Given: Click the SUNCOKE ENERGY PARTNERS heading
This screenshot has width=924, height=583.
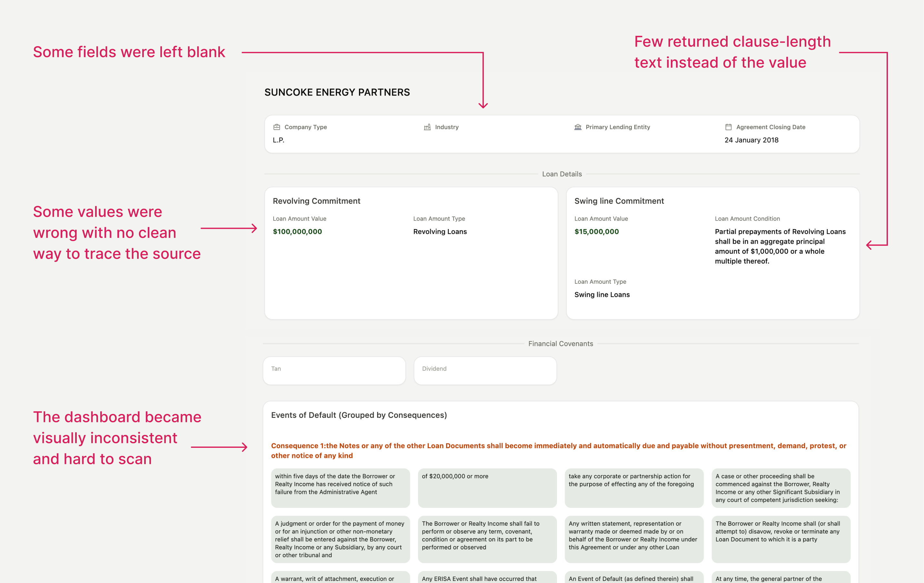Looking at the screenshot, I should (337, 92).
